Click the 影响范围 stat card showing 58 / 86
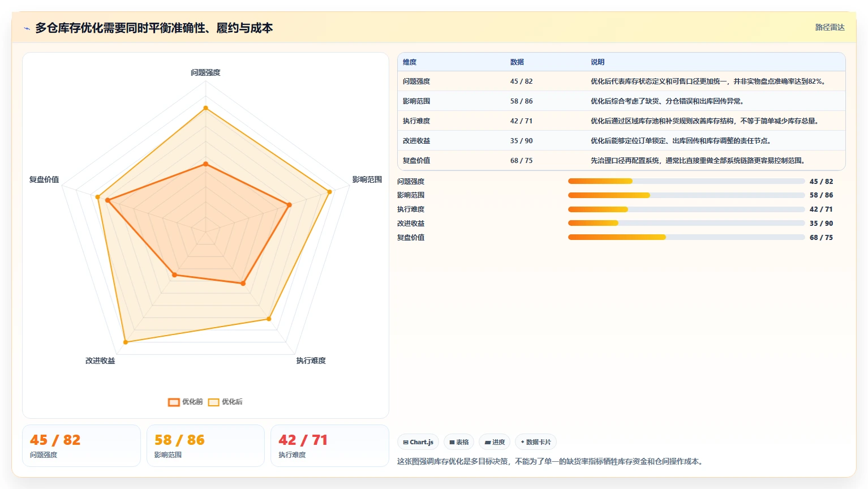 (x=205, y=446)
